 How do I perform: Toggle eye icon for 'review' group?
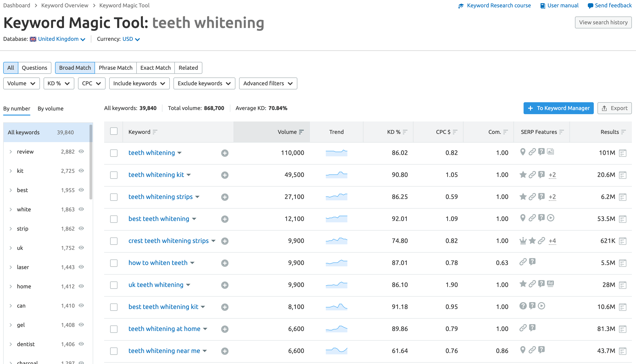[x=81, y=151]
